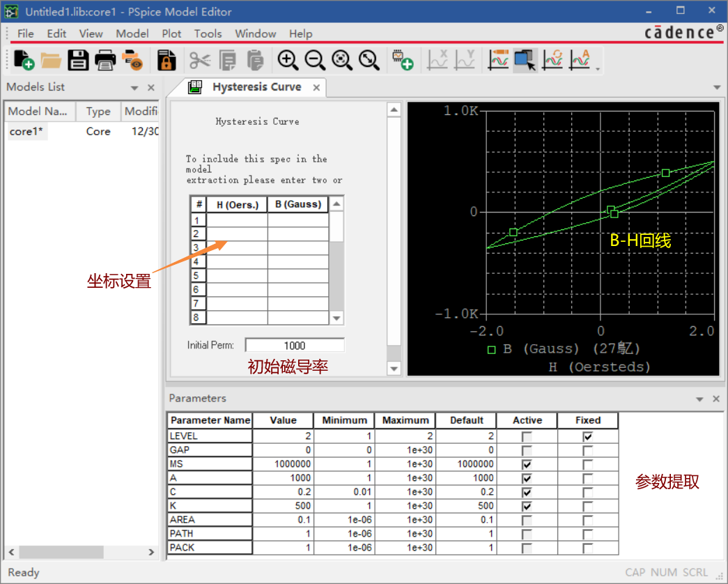Click the Model Name column header
728x584 pixels.
tap(38, 112)
